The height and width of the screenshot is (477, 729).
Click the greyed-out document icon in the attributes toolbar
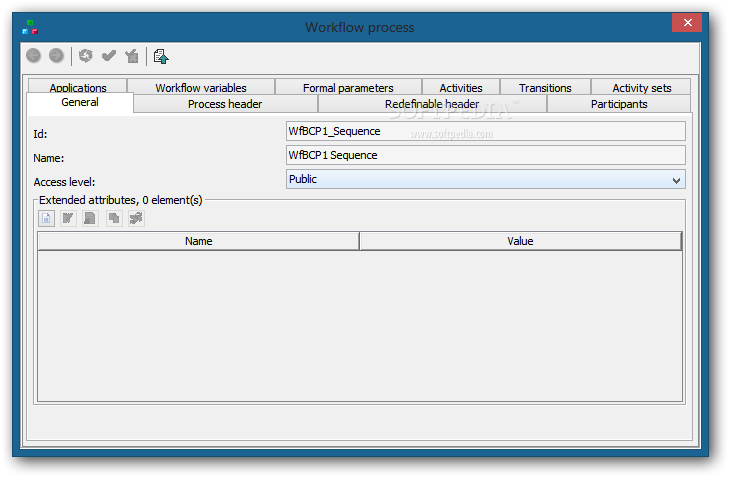coord(90,218)
